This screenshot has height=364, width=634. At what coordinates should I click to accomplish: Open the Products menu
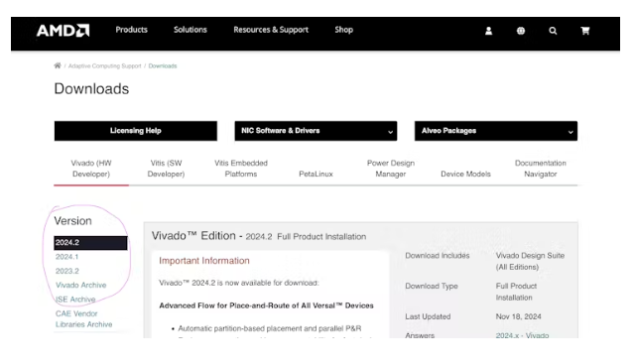tap(131, 30)
